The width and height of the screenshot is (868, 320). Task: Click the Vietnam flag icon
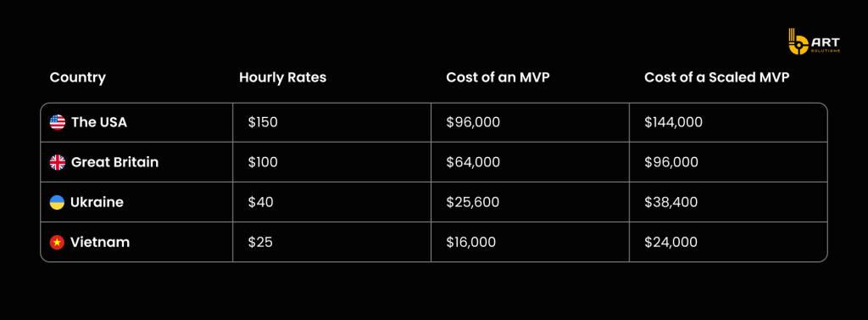(57, 243)
